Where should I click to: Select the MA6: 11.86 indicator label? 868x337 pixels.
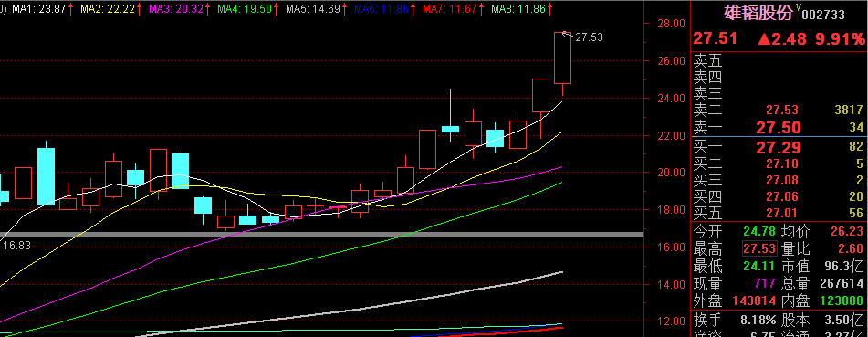[x=381, y=9]
